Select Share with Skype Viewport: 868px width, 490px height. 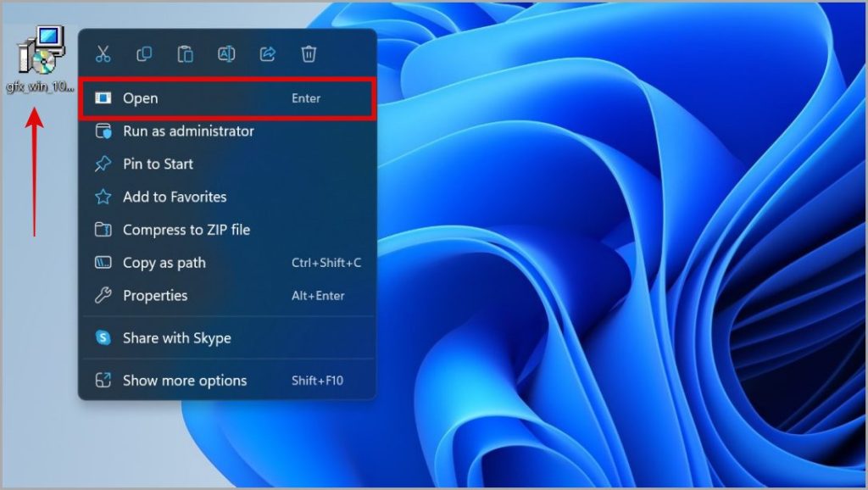227,337
